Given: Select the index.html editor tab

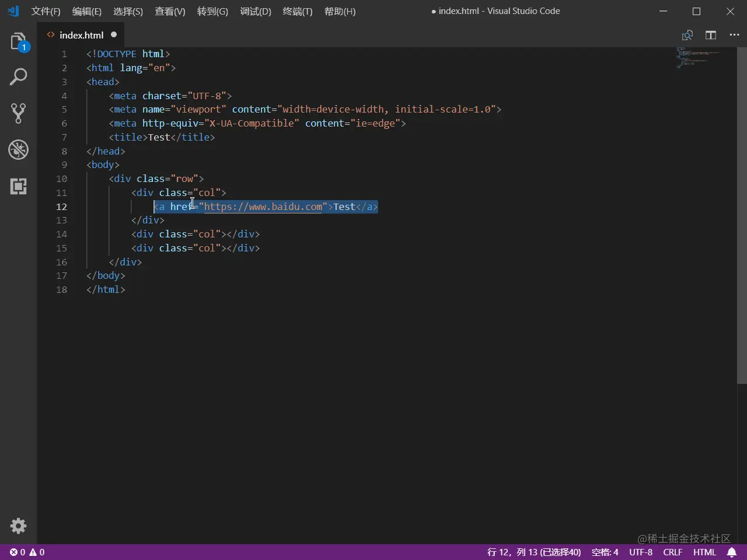Looking at the screenshot, I should [x=82, y=35].
